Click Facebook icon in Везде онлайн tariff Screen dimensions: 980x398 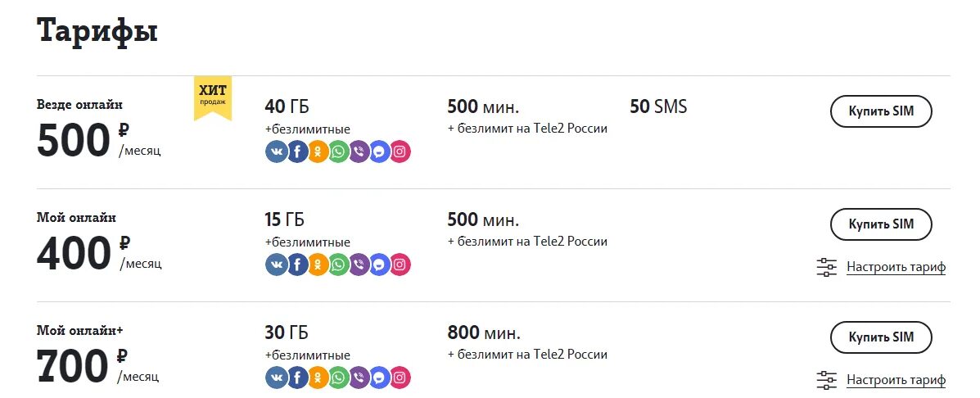pos(297,152)
